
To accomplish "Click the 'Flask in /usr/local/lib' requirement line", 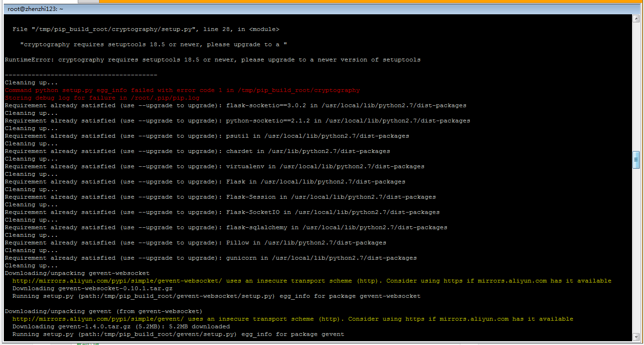I will 205,182.
